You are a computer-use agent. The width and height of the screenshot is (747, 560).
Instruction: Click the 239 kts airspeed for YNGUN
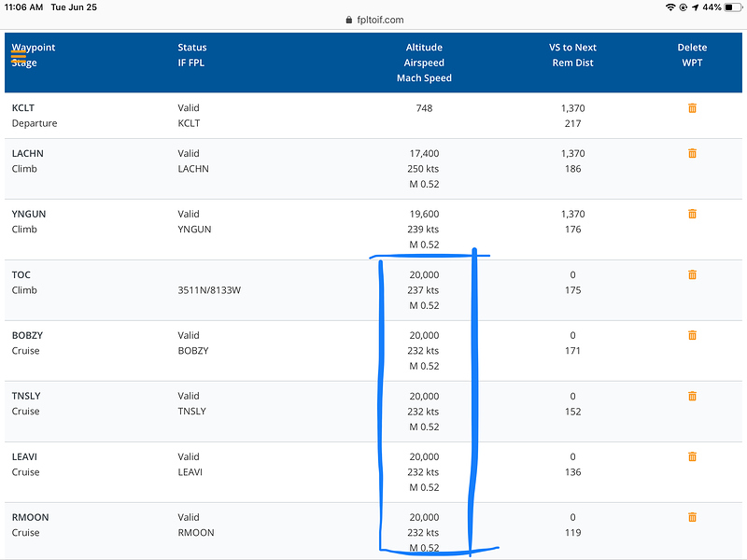pos(423,229)
